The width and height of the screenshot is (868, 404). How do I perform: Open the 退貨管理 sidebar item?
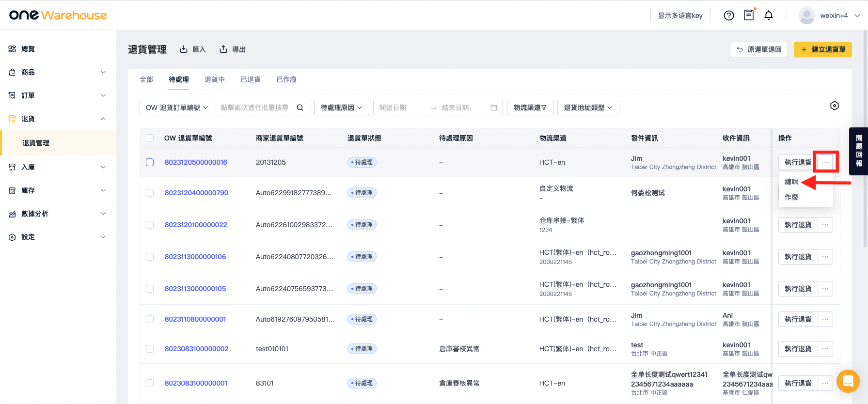coord(58,143)
